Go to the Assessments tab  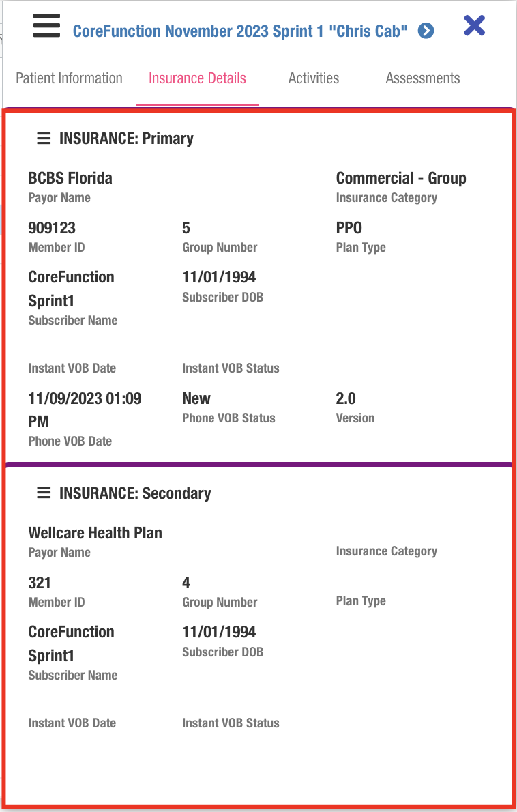click(x=423, y=78)
